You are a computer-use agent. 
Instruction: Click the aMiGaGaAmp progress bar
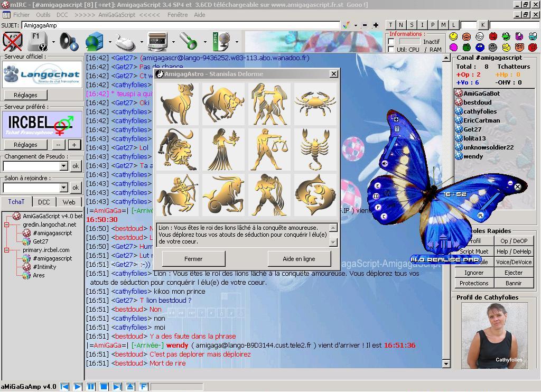176,387
